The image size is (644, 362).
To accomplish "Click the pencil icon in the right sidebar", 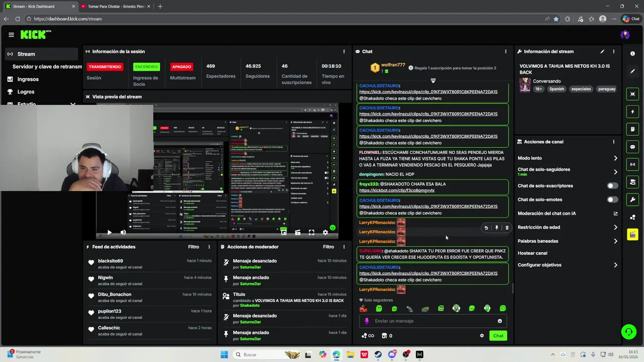I will click(x=632, y=71).
